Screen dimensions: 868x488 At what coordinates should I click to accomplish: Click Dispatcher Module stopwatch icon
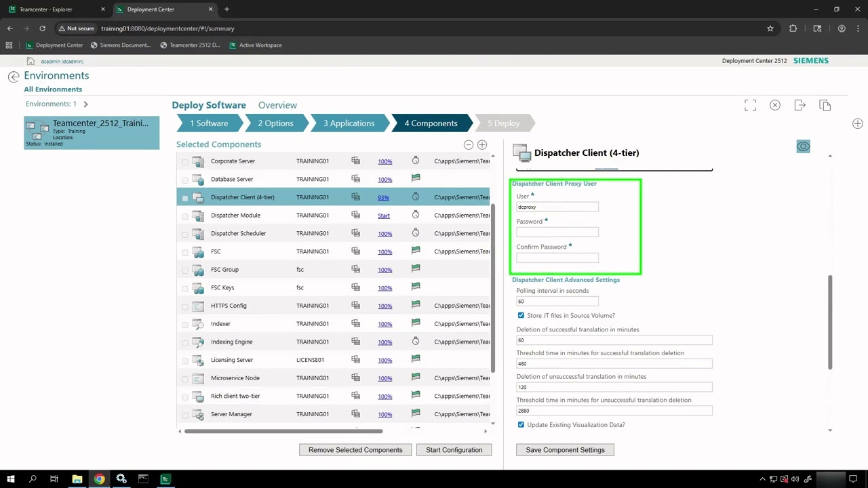coord(416,215)
